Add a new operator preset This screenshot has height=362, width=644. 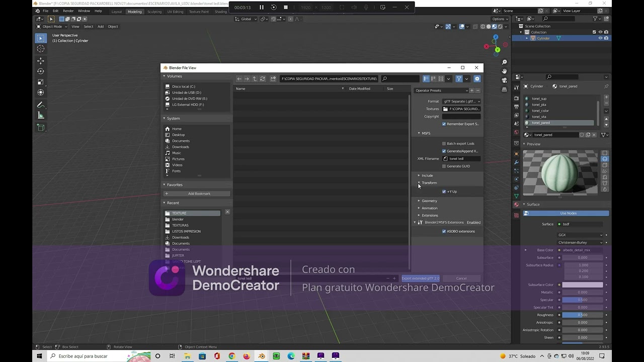pyautogui.click(x=472, y=90)
